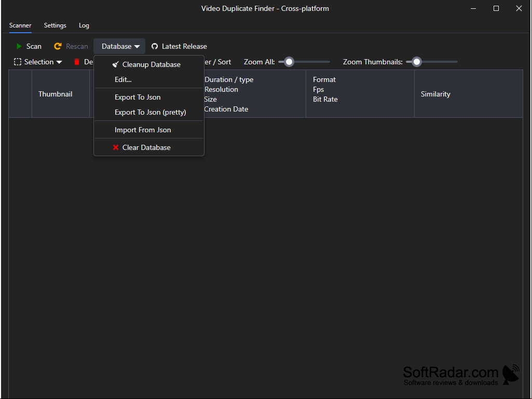Maximize the Video Duplicate Finder window
This screenshot has width=532, height=399.
[x=496, y=8]
